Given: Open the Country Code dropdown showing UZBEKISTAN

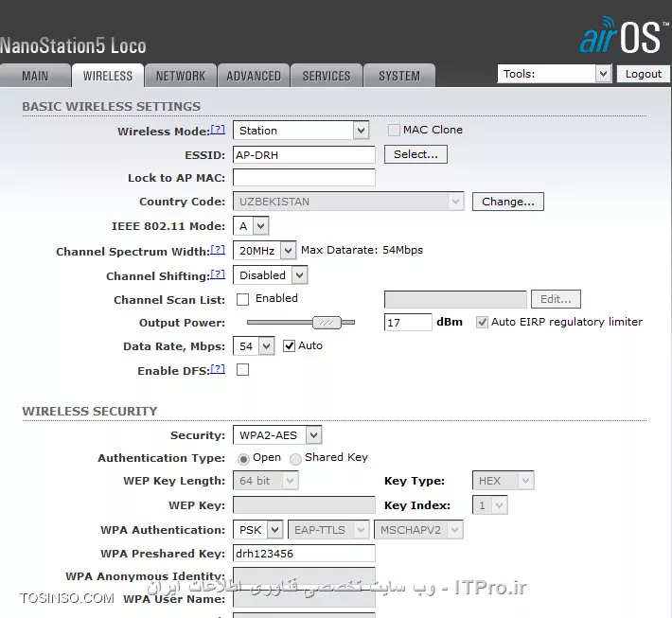Looking at the screenshot, I should coord(348,202).
